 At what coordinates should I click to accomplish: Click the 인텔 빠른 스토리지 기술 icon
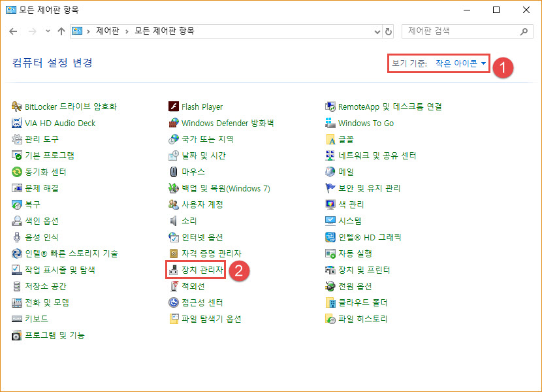pyautogui.click(x=16, y=253)
